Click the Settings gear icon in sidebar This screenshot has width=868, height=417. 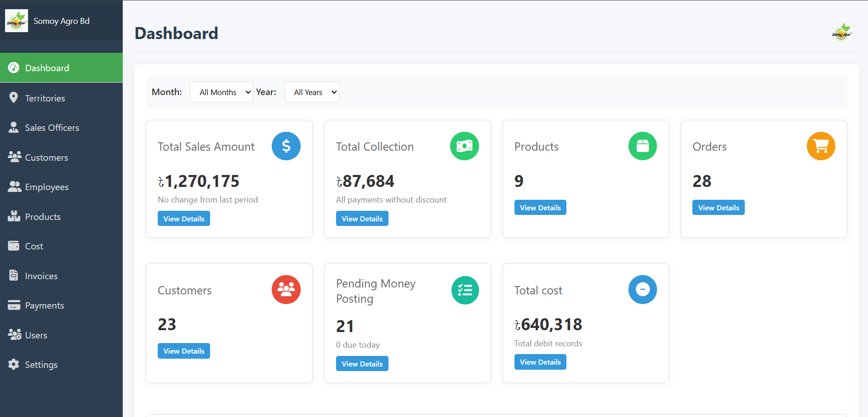tap(14, 364)
